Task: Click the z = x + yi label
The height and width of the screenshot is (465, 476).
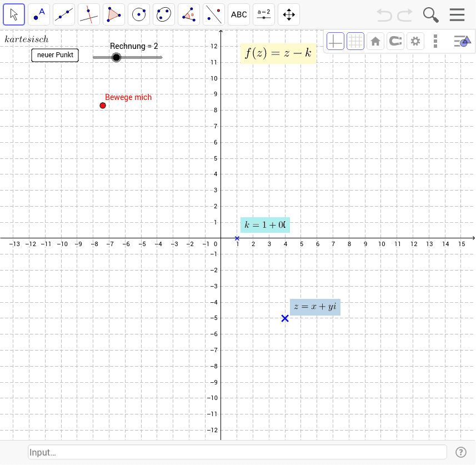Action: point(315,307)
